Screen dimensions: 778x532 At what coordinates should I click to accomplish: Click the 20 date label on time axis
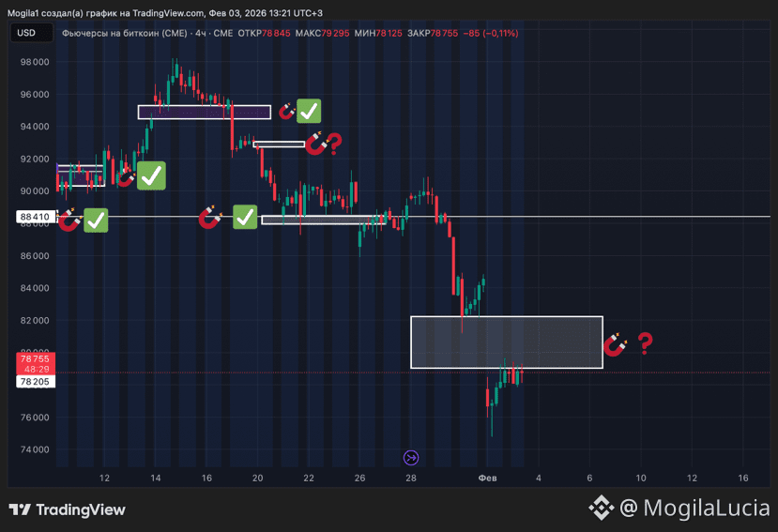click(x=257, y=478)
